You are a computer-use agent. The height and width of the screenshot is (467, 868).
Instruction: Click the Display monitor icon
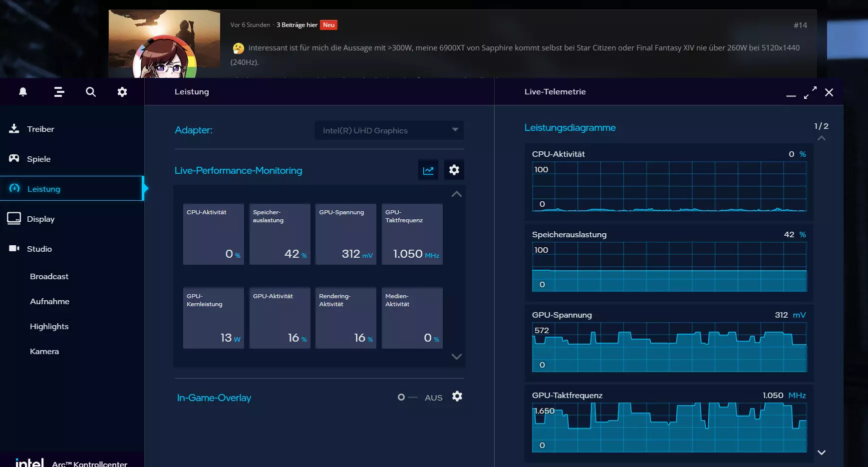(14, 219)
